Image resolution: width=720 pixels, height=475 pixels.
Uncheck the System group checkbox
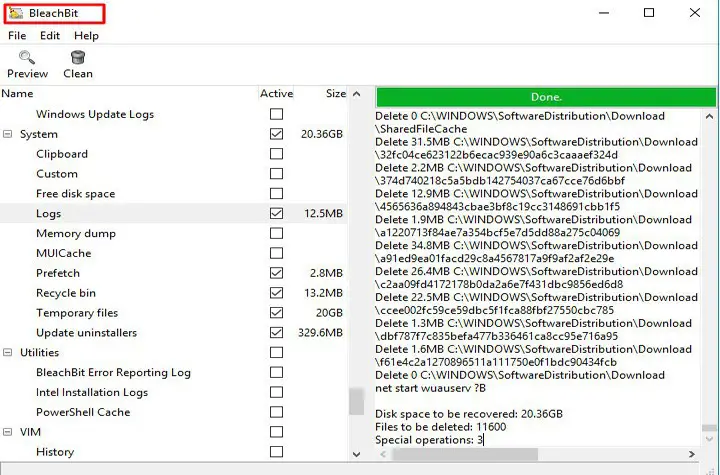click(276, 134)
